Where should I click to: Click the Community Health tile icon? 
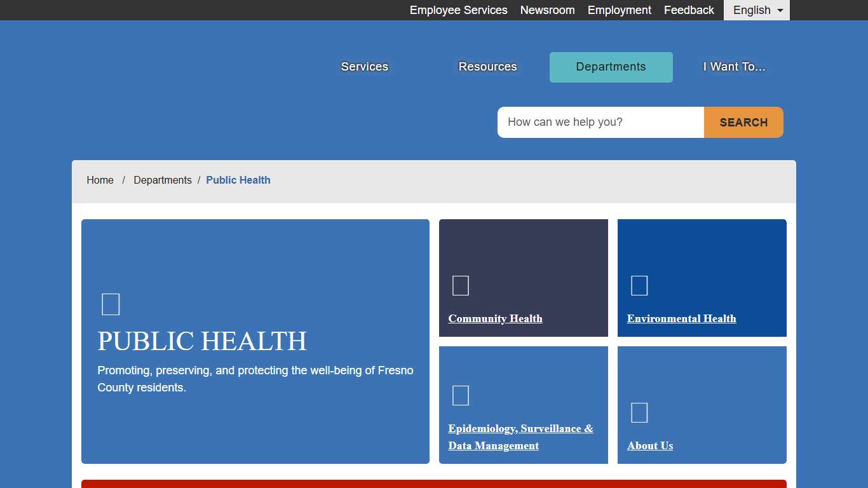(x=460, y=285)
